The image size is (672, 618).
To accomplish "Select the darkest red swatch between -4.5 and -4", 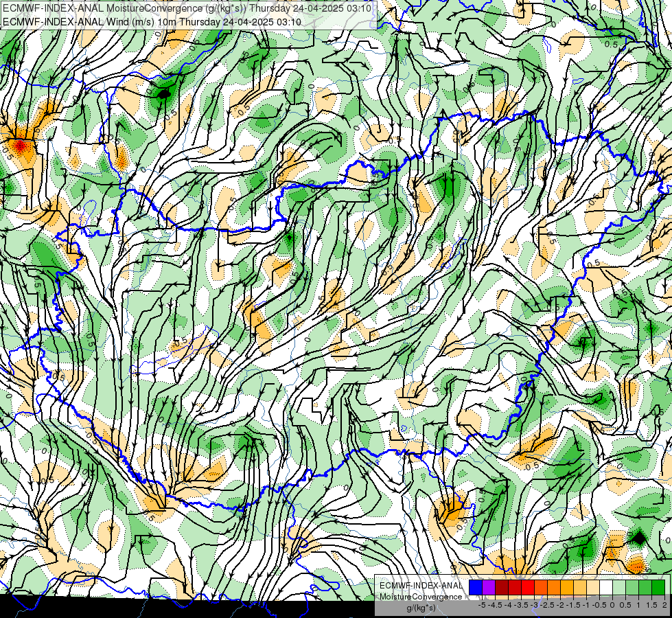I will coord(502,588).
